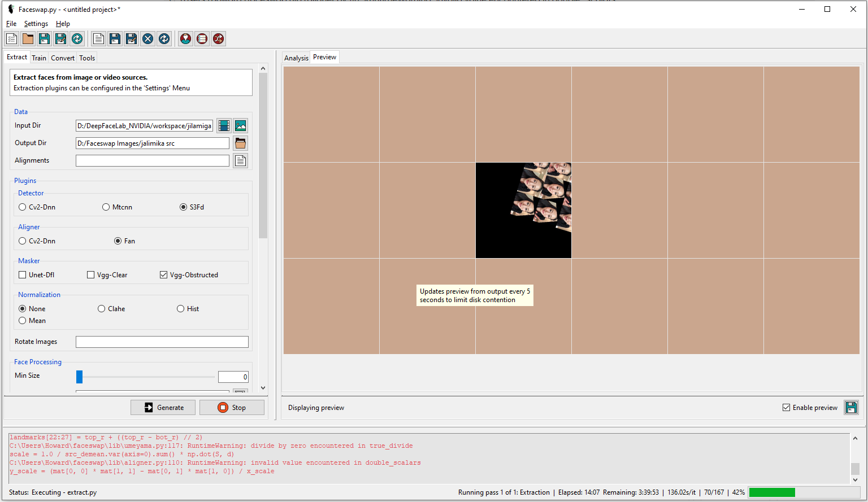This screenshot has width=868, height=502.
Task: Stop the running extraction
Action: click(232, 407)
